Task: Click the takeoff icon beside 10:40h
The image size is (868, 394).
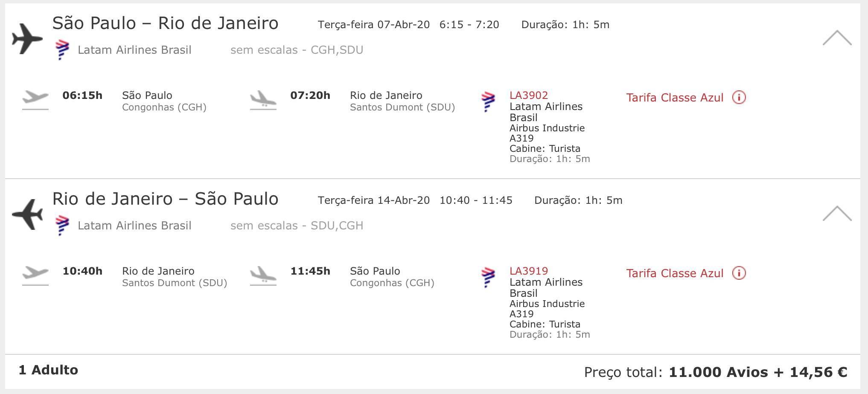Action: tap(35, 275)
